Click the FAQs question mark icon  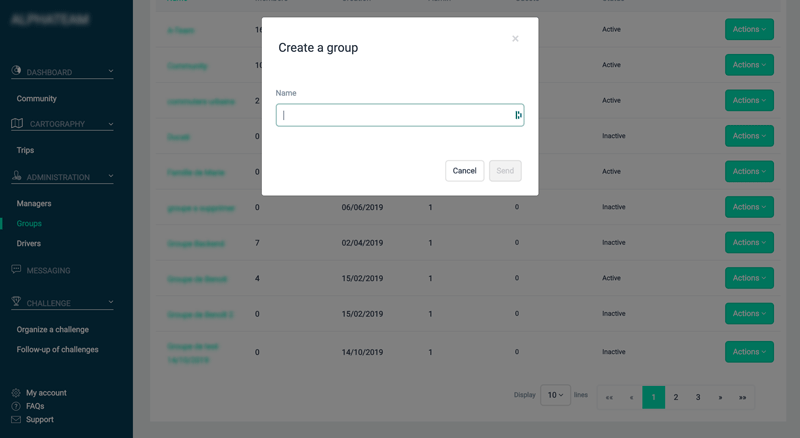click(16, 406)
